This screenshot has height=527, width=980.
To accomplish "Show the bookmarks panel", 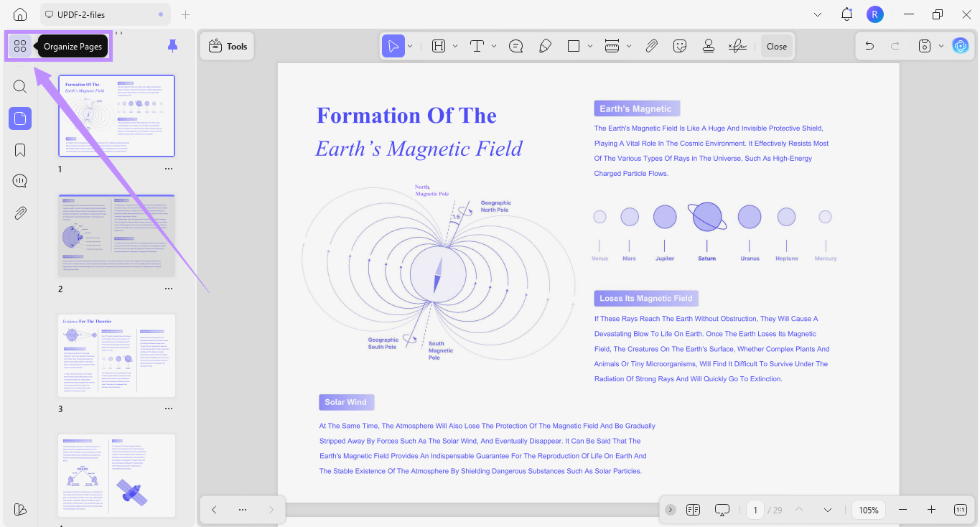I will pos(20,150).
